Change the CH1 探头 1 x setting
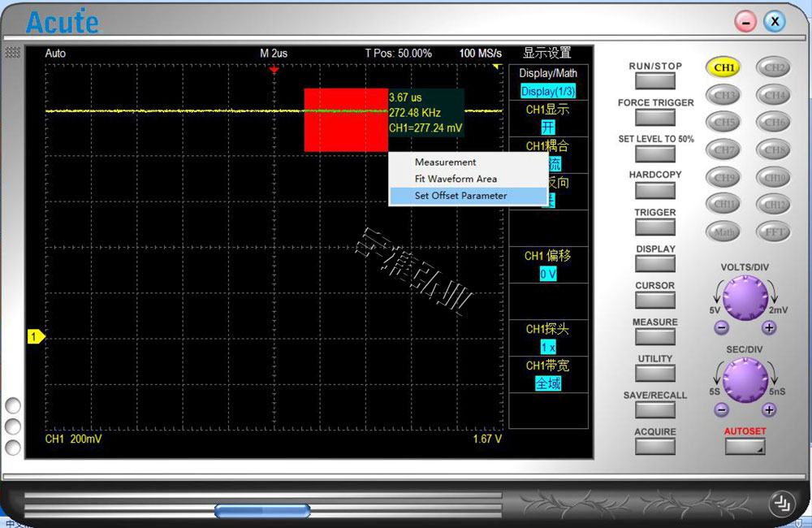The height and width of the screenshot is (528, 812). pyautogui.click(x=548, y=347)
